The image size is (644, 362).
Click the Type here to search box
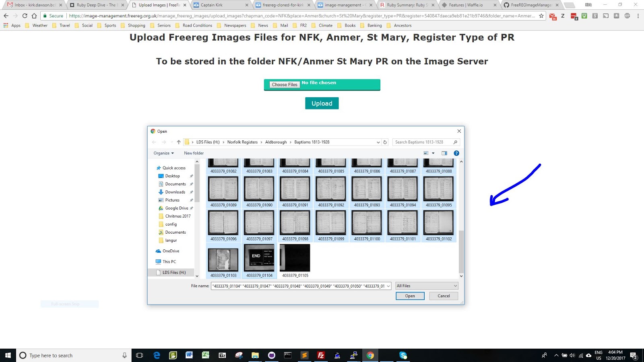74,355
